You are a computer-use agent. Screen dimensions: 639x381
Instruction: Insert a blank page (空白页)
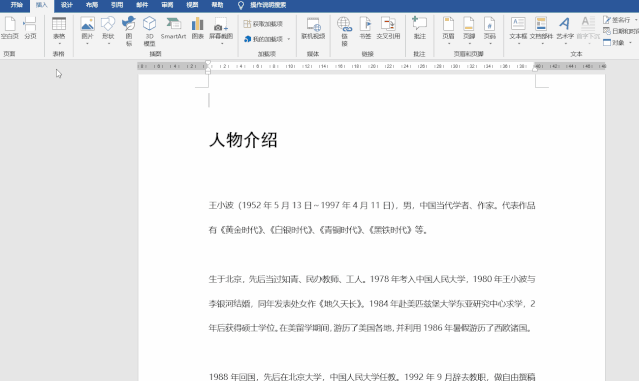pos(9,28)
